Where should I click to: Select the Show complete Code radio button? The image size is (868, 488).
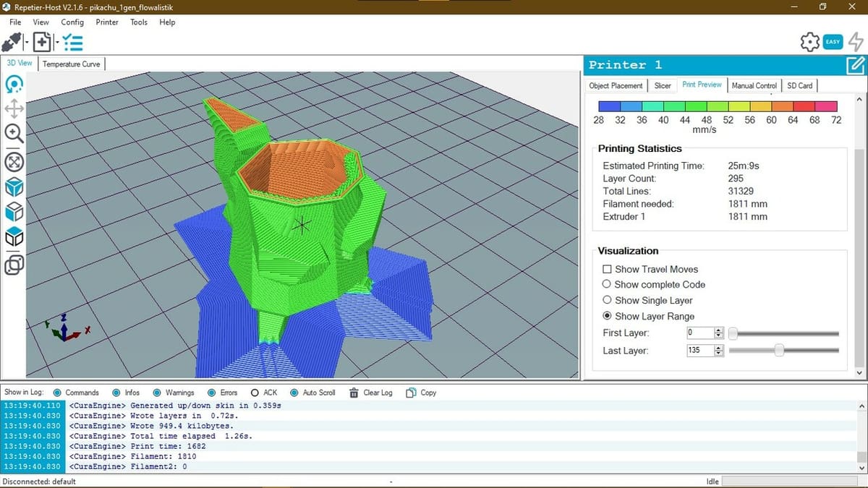point(607,284)
